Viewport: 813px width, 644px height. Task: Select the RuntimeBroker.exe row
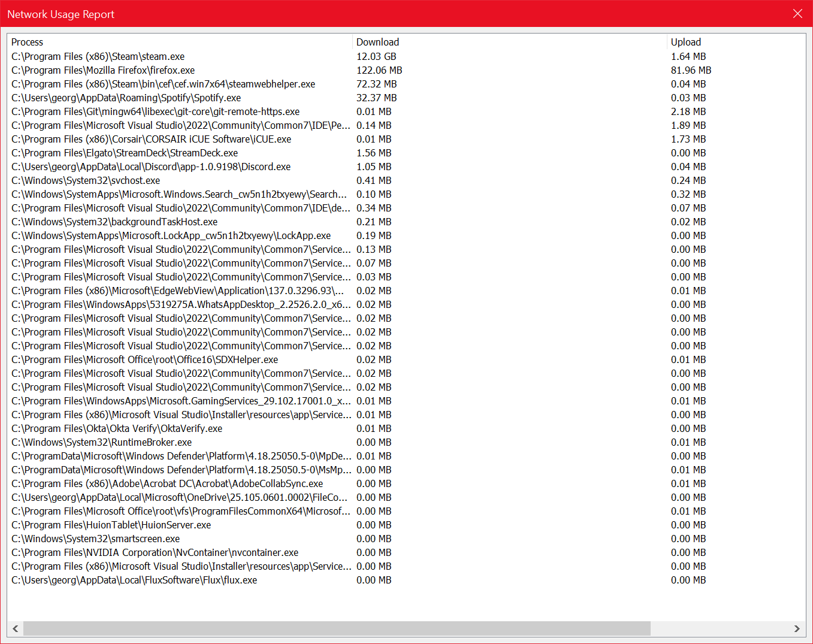[x=406, y=442]
